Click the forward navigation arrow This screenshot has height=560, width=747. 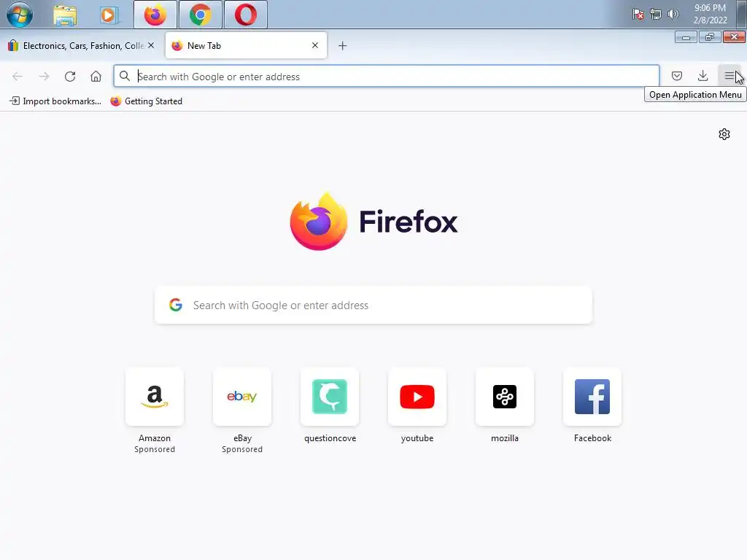click(x=44, y=76)
